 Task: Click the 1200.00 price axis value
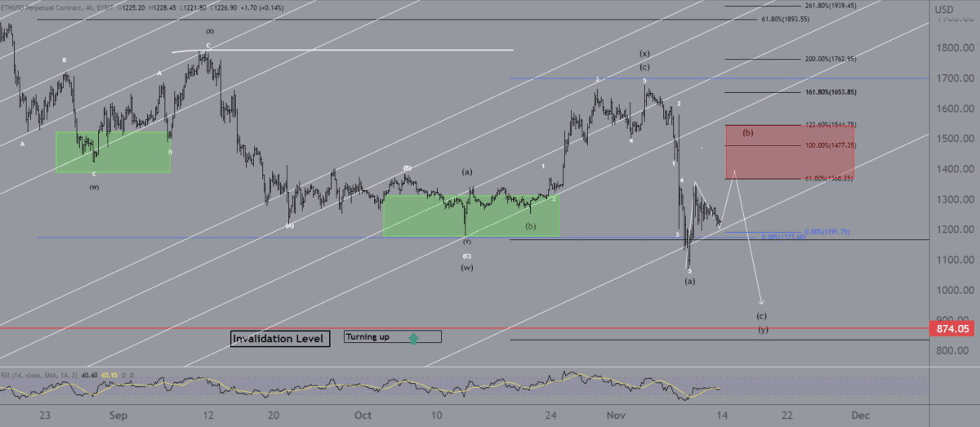[955, 230]
